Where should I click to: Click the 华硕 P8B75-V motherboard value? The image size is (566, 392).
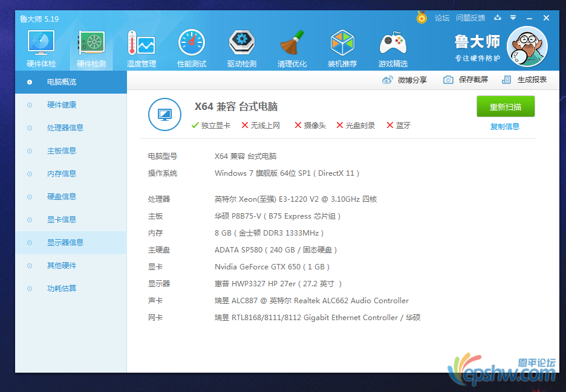coord(278,216)
